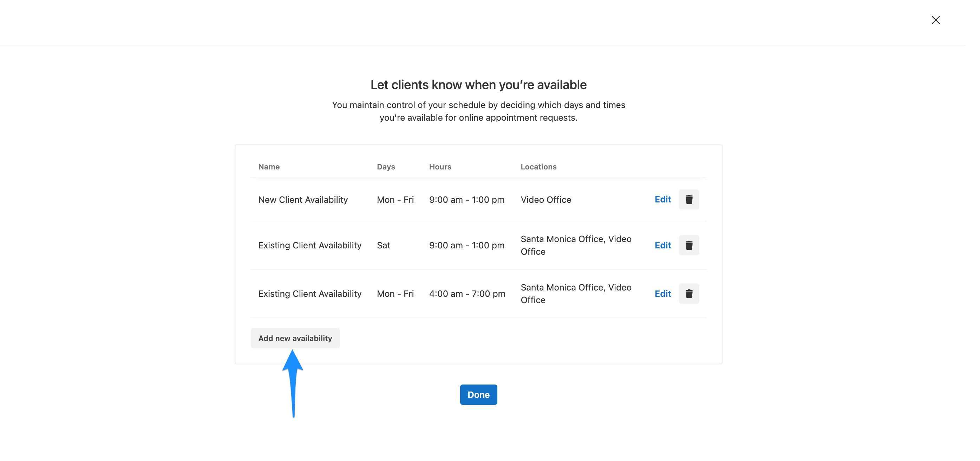Click the dialog title about availability
980x461 pixels.
point(478,84)
